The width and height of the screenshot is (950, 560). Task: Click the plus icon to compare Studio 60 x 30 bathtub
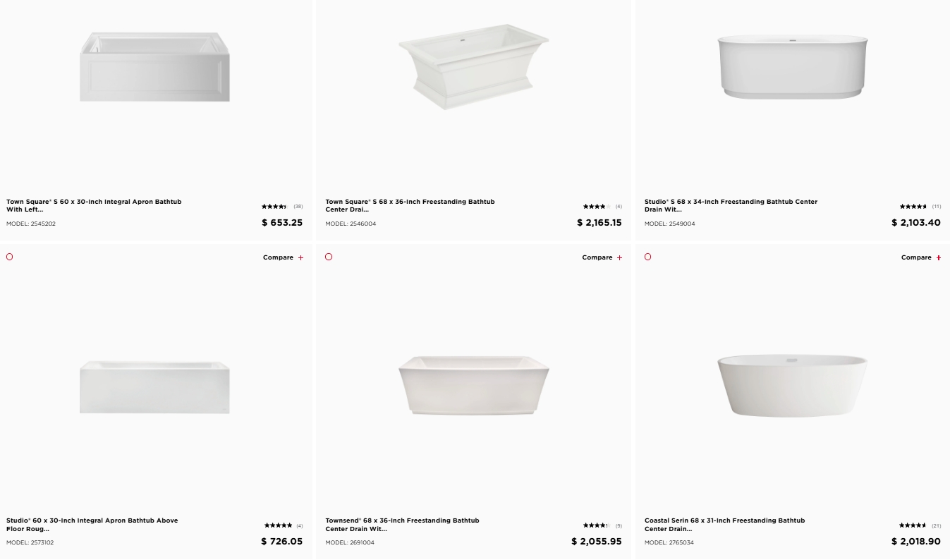pyautogui.click(x=300, y=258)
